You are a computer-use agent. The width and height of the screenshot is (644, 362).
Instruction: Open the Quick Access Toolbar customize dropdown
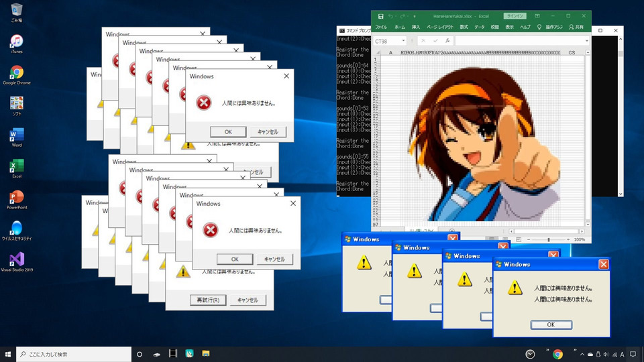pyautogui.click(x=415, y=16)
